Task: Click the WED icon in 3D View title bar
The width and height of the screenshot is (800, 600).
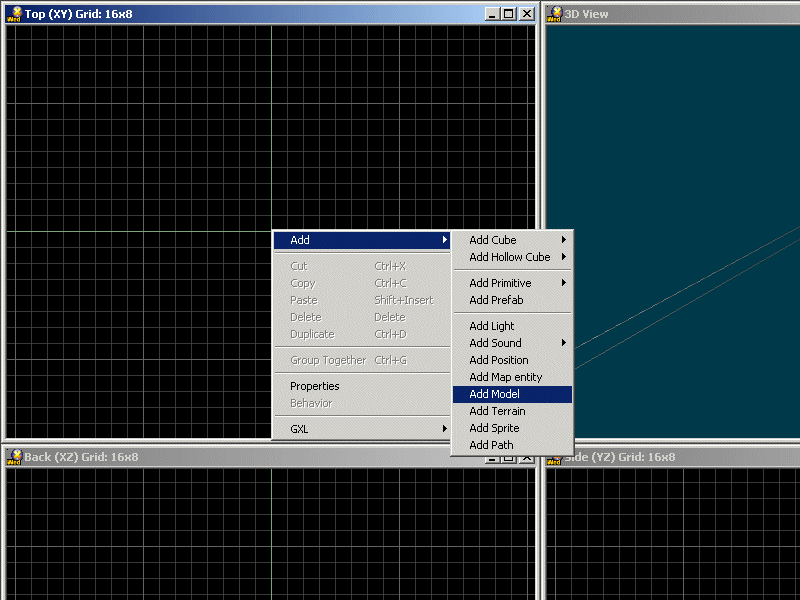Action: [554, 13]
